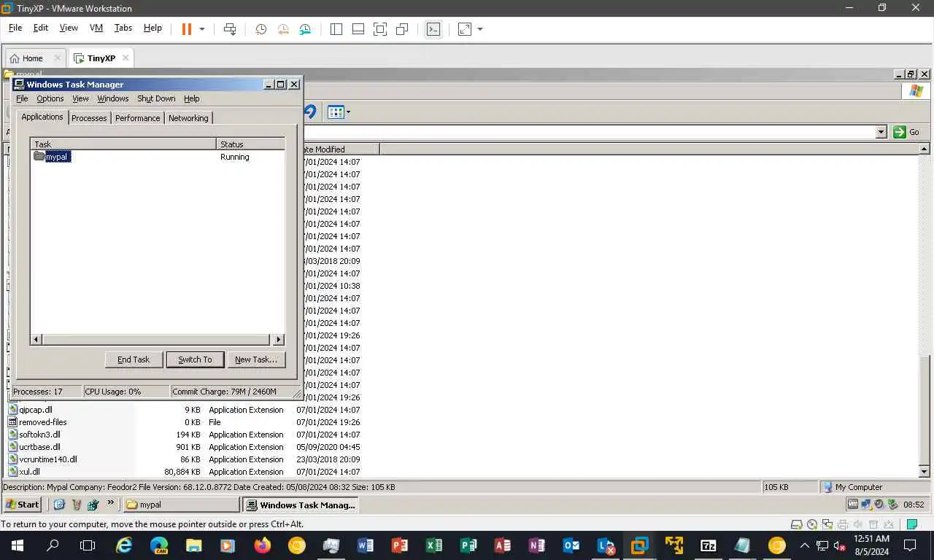Open VMware View menu
Viewport: 934px width, 560px height.
69,28
